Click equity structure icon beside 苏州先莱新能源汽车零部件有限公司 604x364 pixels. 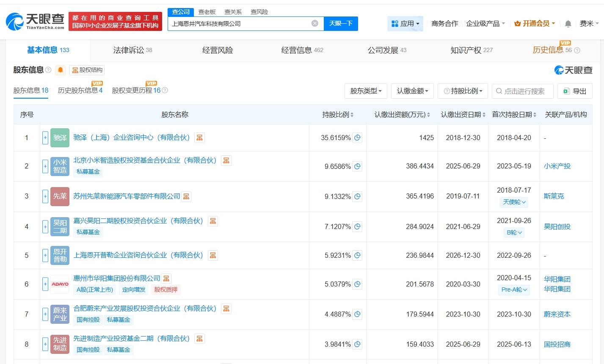pyautogui.click(x=186, y=196)
